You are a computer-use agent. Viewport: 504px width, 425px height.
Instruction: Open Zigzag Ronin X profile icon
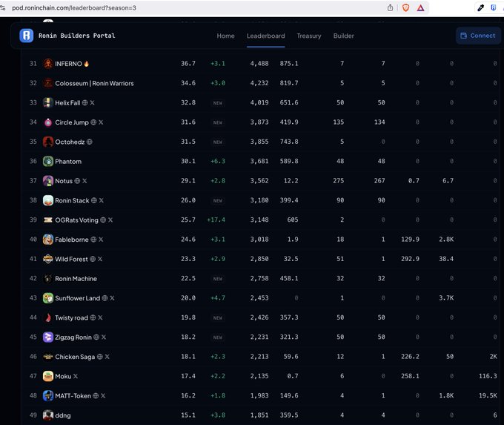(104, 337)
